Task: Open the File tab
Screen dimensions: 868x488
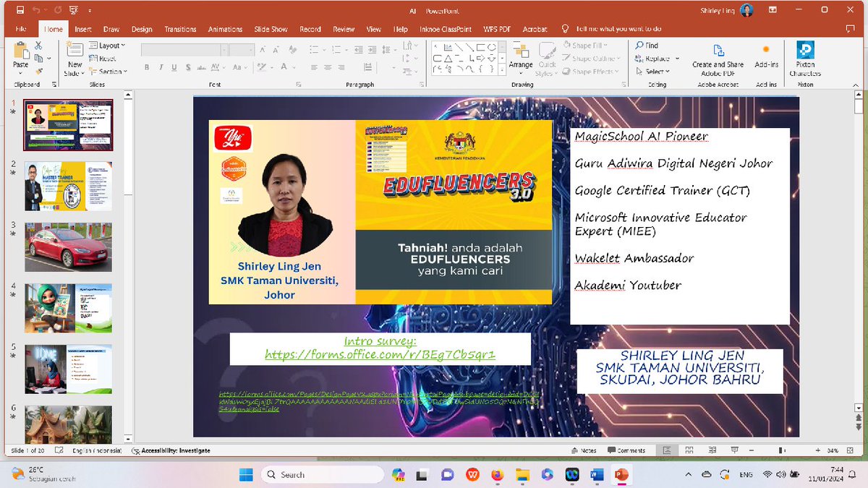Action: 21,29
